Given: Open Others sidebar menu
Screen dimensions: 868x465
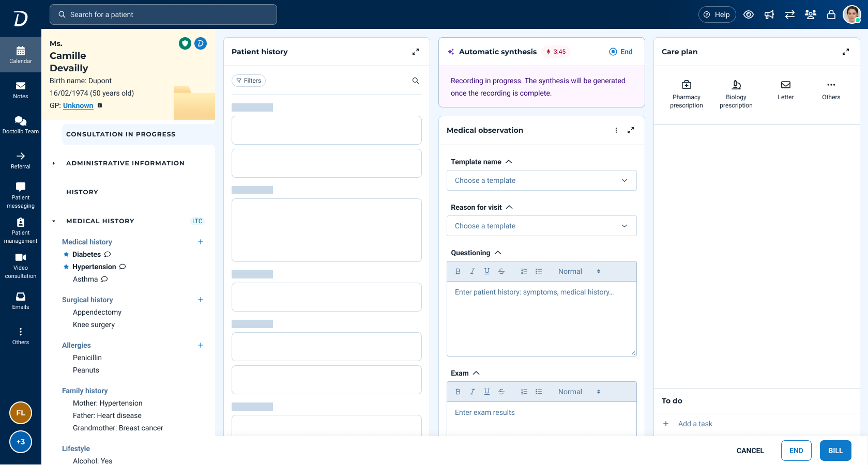Looking at the screenshot, I should [x=21, y=336].
